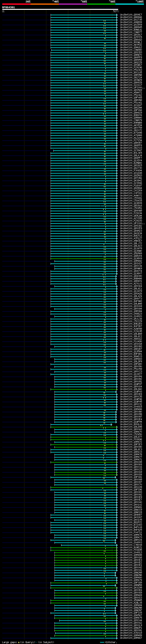Select hit label UniRef100_P16097

pos(131,186)
